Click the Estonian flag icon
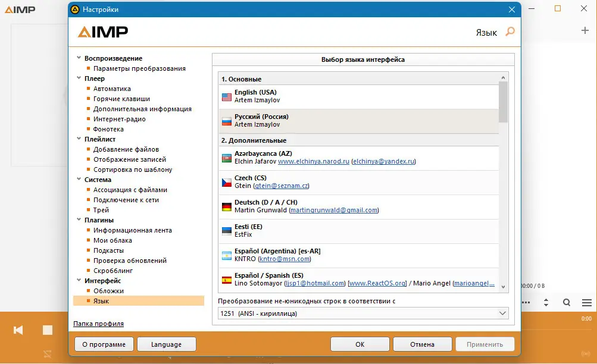597x364 pixels. pyautogui.click(x=227, y=231)
